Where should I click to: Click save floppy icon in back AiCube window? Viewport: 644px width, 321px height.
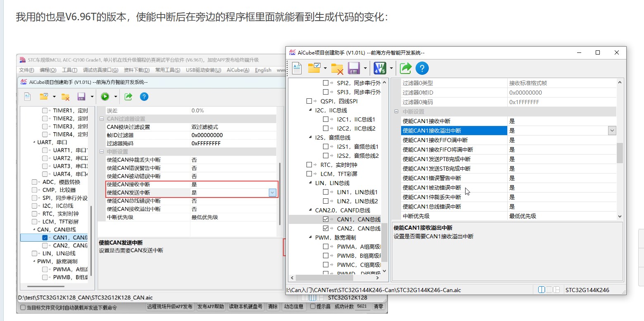click(81, 97)
